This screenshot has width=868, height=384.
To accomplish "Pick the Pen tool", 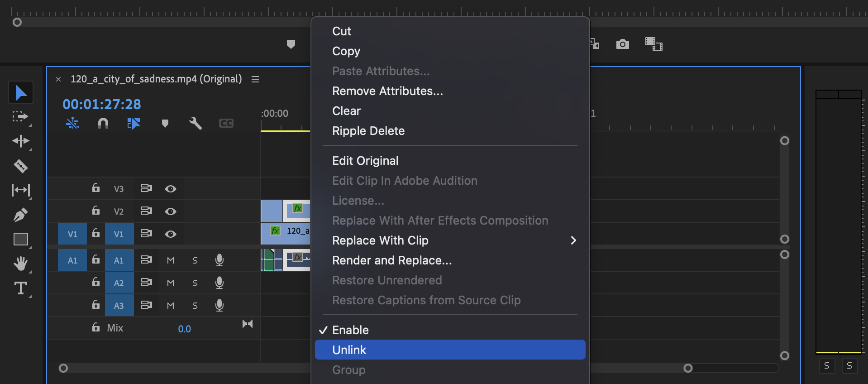I will coord(20,215).
